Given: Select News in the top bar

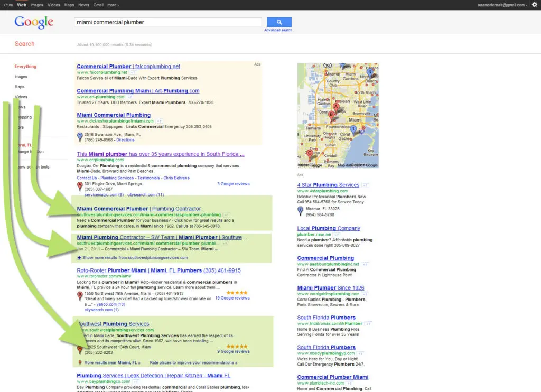Looking at the screenshot, I should (83, 5).
